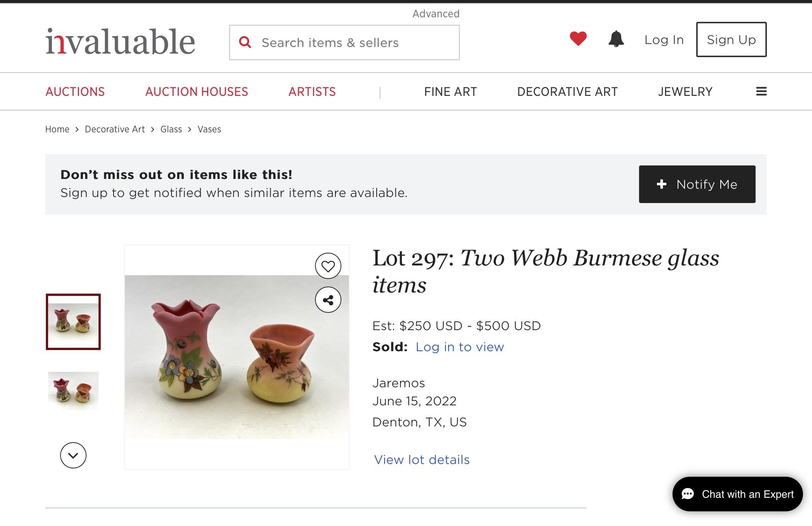Save lot with heart outline toggle

click(x=328, y=266)
